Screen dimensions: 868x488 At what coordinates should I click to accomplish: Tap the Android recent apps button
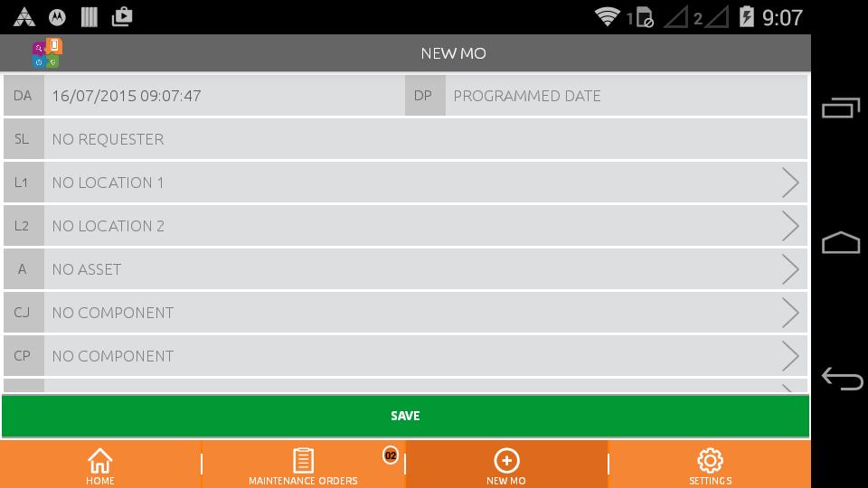pos(841,108)
